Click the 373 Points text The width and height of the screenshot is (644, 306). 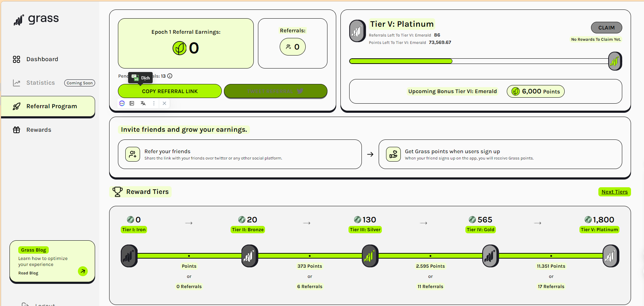(x=310, y=266)
